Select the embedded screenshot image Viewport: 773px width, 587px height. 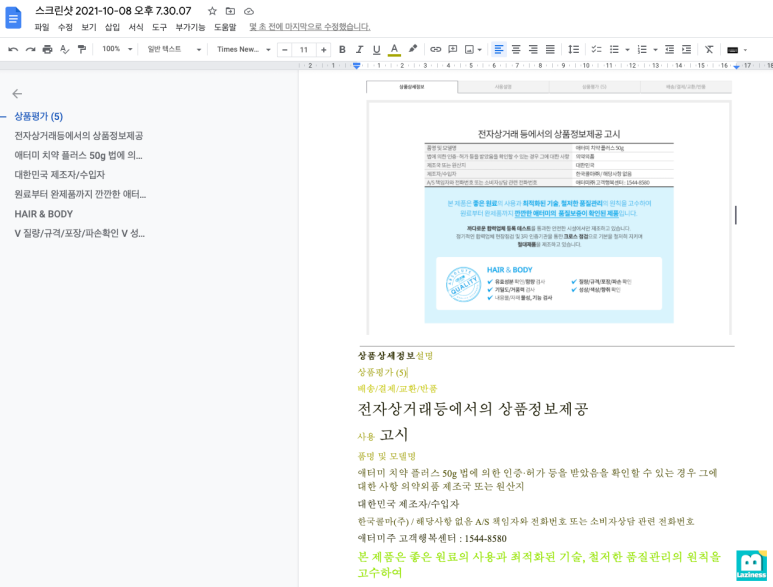[549, 207]
